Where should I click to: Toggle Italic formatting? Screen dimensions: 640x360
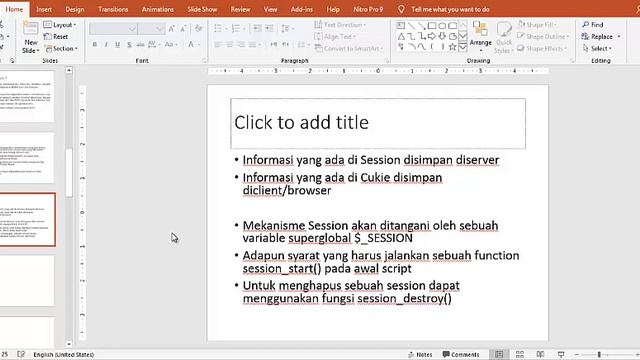pyautogui.click(x=106, y=44)
